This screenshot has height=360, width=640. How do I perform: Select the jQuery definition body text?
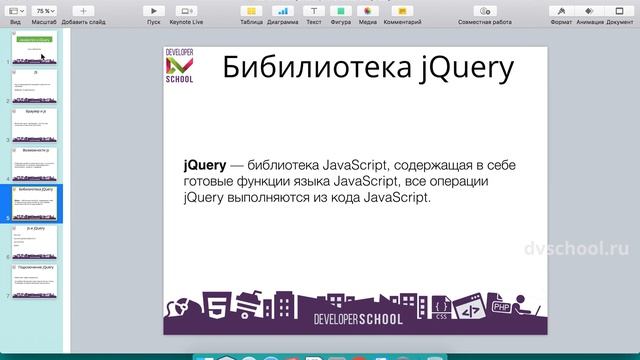click(x=349, y=181)
